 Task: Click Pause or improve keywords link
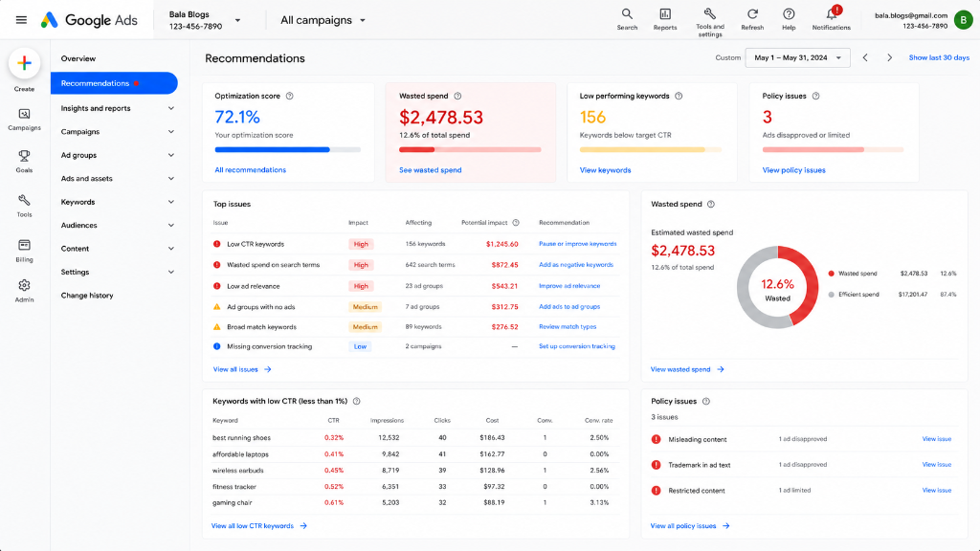pos(577,244)
